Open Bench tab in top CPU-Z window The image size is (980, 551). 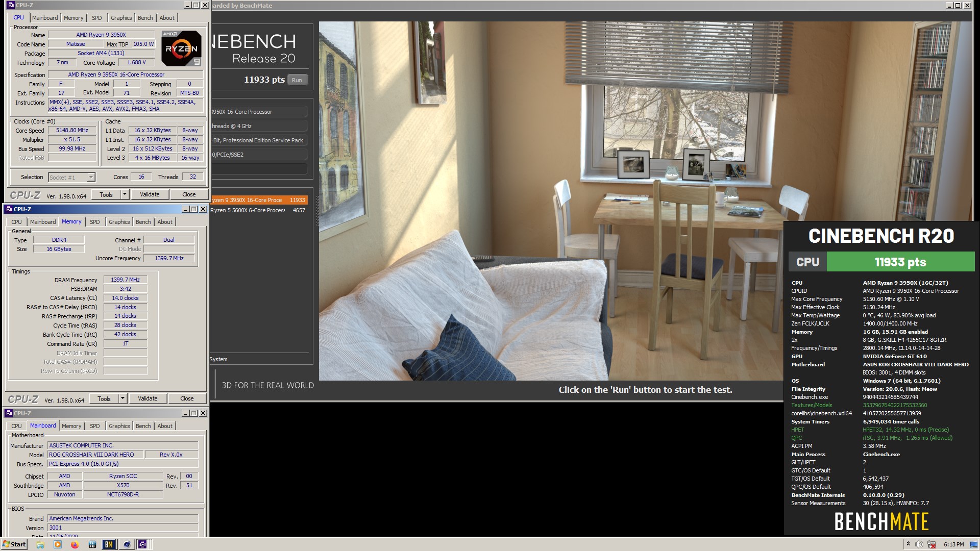tap(145, 18)
